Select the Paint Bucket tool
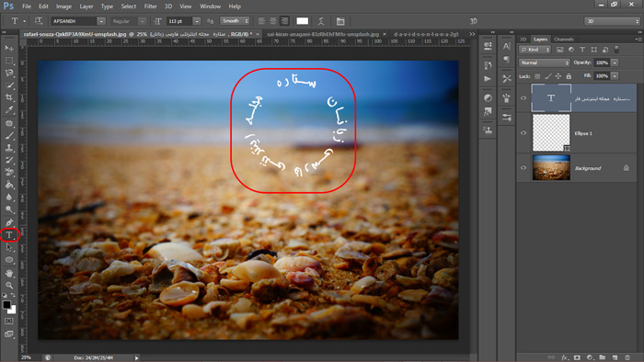Viewport: 644px width, 362px height. 9,185
